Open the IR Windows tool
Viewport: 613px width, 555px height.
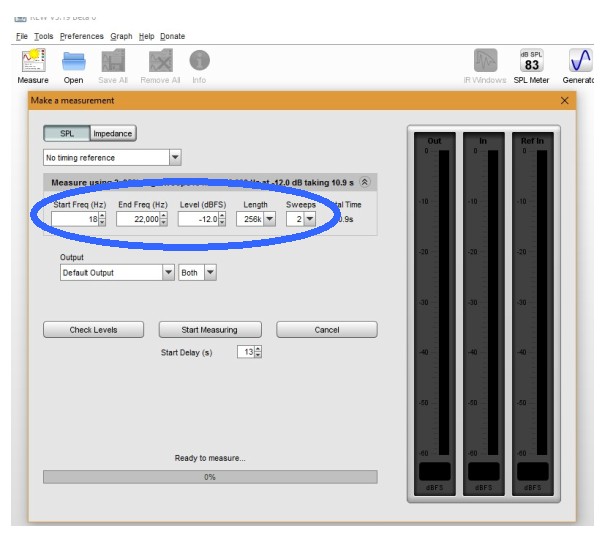coord(485,62)
